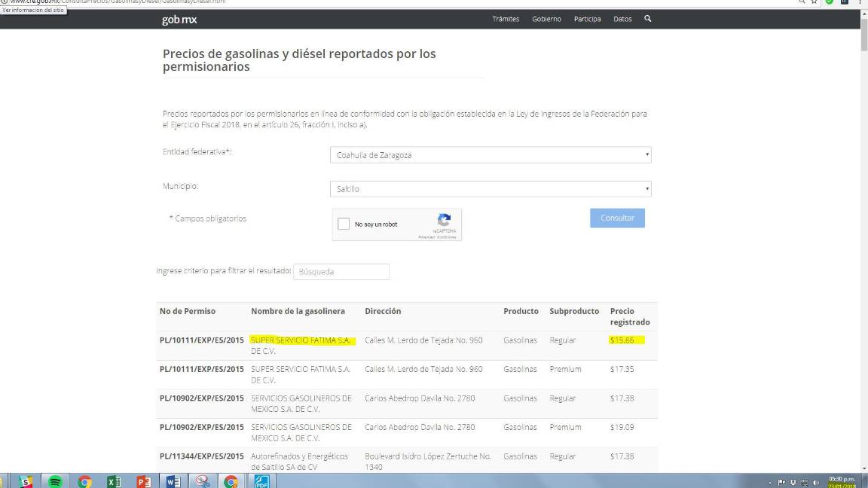Screen dimensions: 868x488
Task: Click the green checkmark extension icon
Action: 830,2
